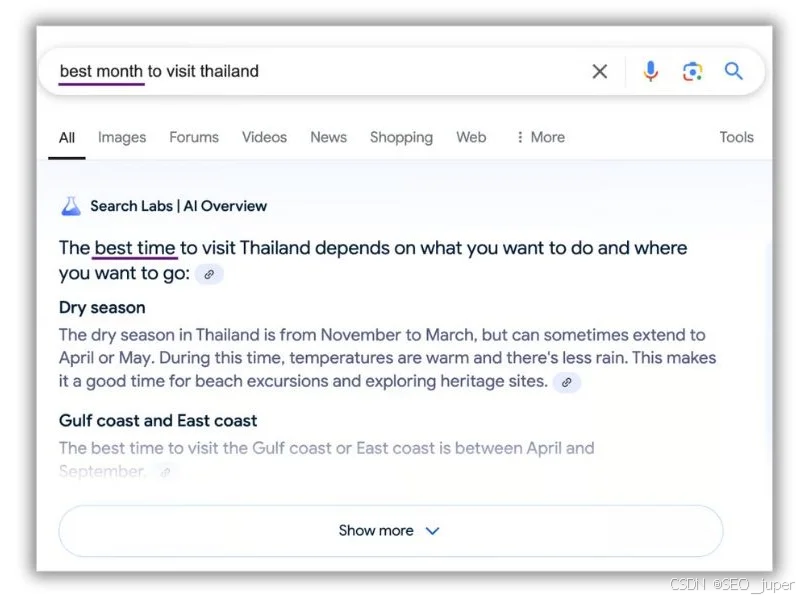Open the Tools options
The height and width of the screenshot is (600, 809).
click(x=736, y=137)
